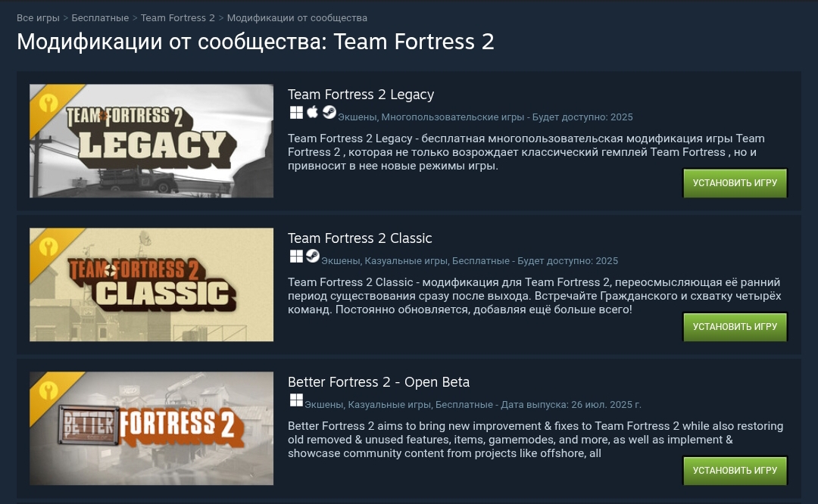Click the wrench mod badge on the Legacy banner
Screen dimensions: 818x504
48,102
